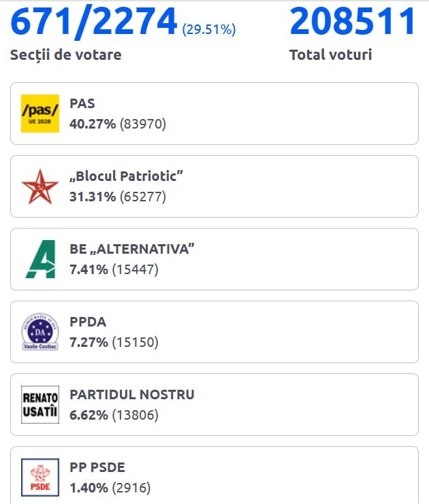429x504 pixels.
Task: Click the yellow PAS party logo
Action: click(x=40, y=113)
